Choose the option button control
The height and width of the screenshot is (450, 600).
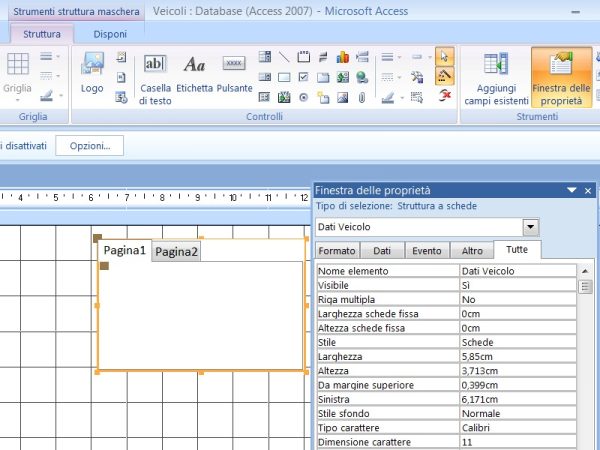[x=303, y=97]
